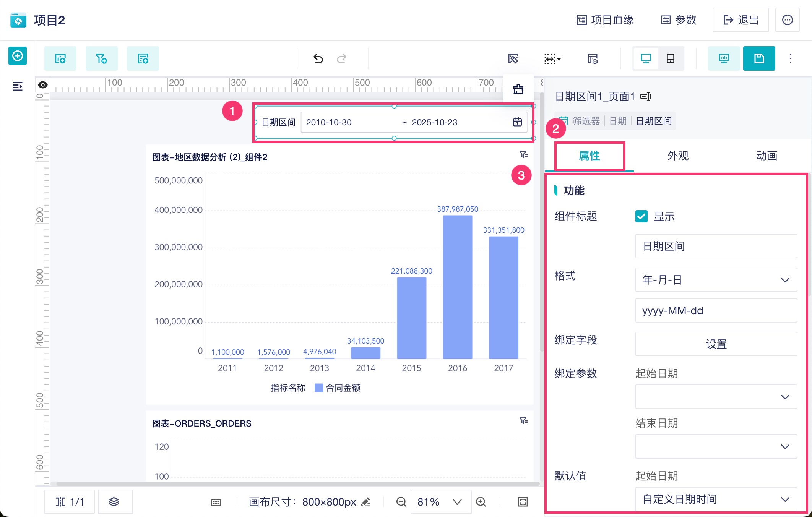This screenshot has height=519, width=812.
Task: Click calendar icon in date range filter
Action: (517, 122)
